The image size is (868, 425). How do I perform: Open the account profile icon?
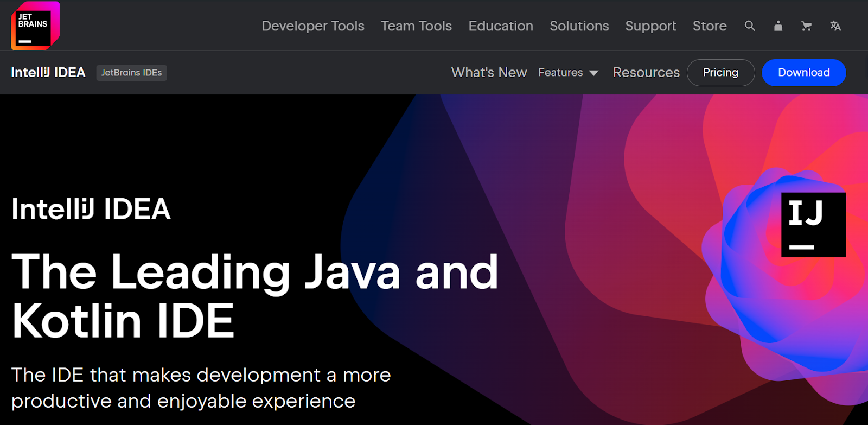point(778,26)
